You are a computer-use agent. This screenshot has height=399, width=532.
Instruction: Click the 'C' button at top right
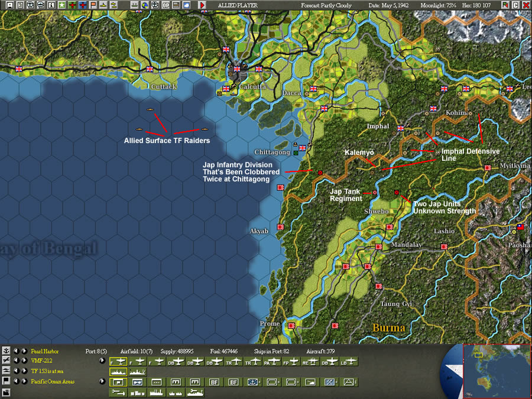coord(515,5)
